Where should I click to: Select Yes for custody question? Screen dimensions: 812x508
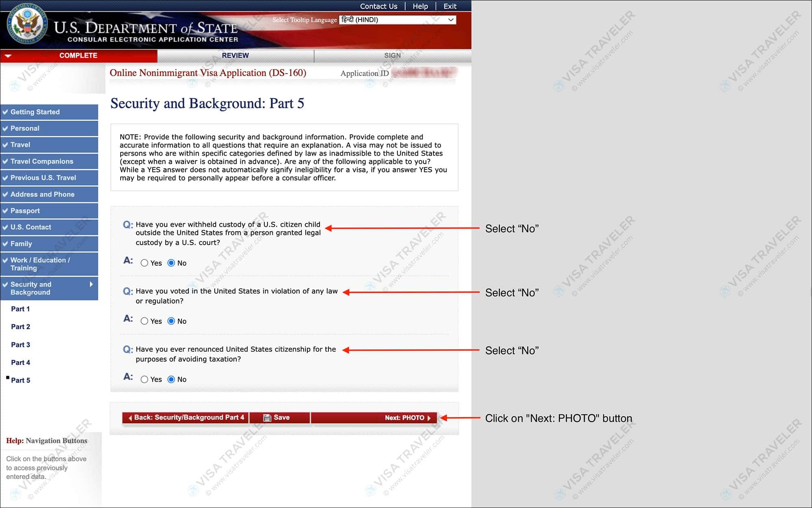pyautogui.click(x=145, y=263)
